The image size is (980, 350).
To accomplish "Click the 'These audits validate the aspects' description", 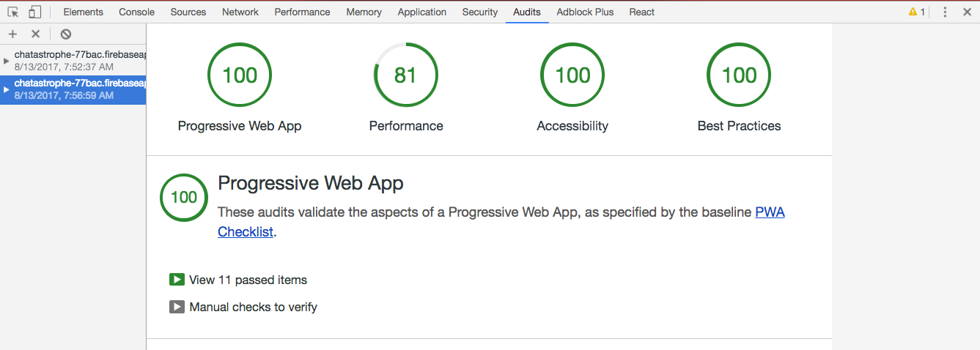I will 501,222.
